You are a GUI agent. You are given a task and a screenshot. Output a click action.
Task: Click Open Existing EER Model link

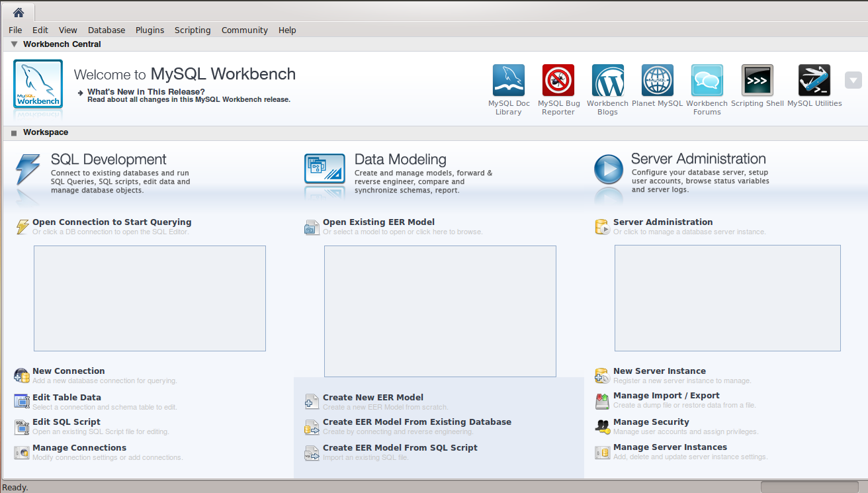pos(378,222)
